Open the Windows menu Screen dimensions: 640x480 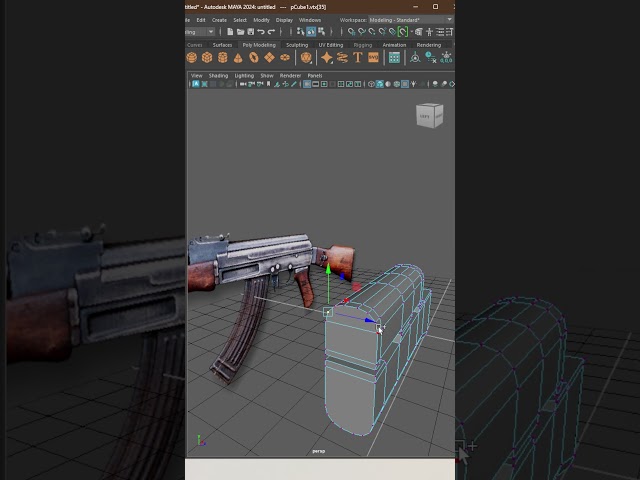tap(310, 20)
